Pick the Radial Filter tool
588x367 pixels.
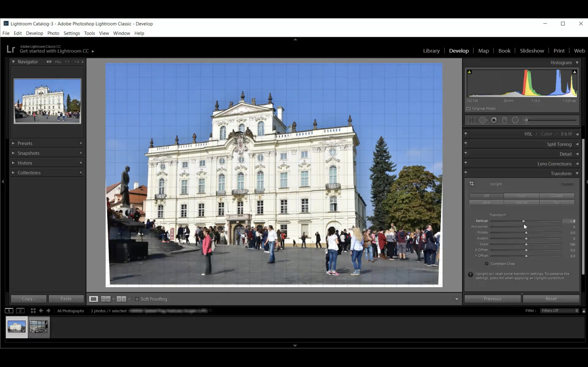coord(515,120)
